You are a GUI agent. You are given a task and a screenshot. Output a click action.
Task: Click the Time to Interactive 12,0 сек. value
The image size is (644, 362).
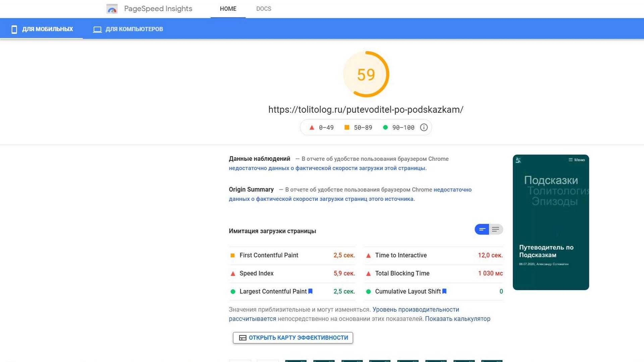point(490,255)
